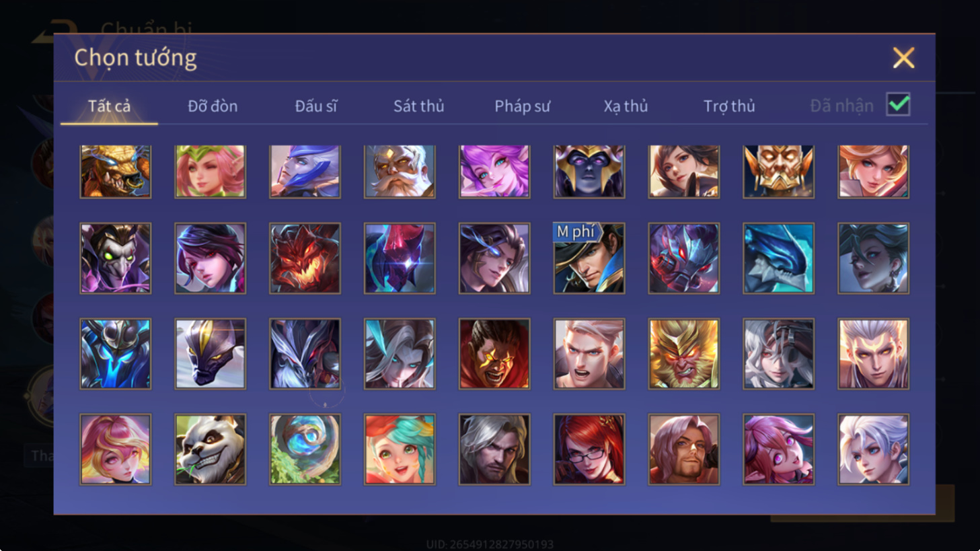Close the Chọn tướng dialog
The width and height of the screenshot is (980, 551).
pyautogui.click(x=903, y=58)
